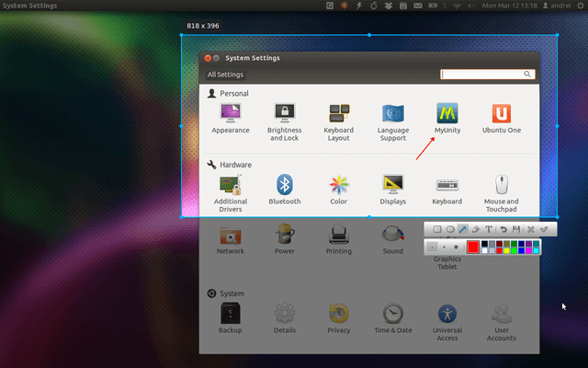The image size is (588, 368).
Task: Open Brightness and Lock settings
Action: [x=284, y=122]
